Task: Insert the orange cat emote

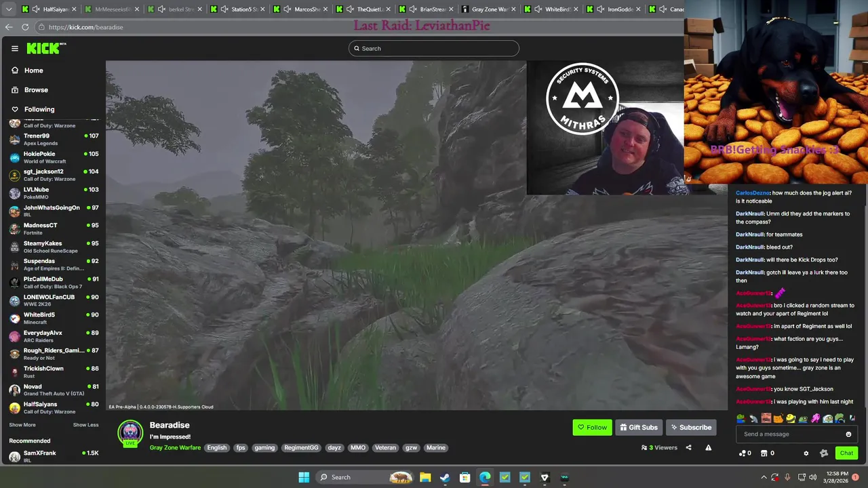Action: pyautogui.click(x=778, y=419)
